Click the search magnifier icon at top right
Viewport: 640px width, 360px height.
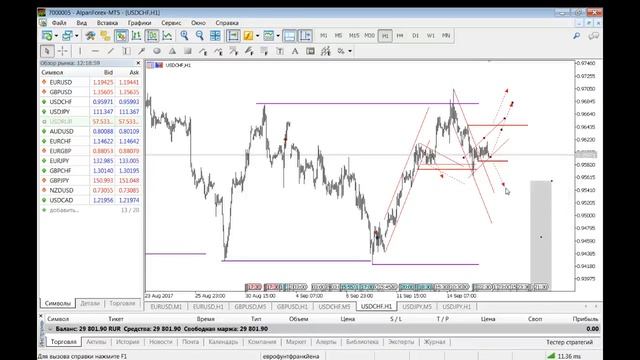(577, 36)
